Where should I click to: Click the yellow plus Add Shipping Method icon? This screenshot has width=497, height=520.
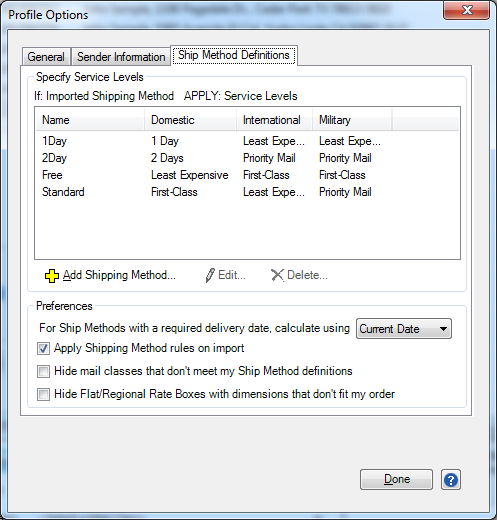[x=52, y=276]
